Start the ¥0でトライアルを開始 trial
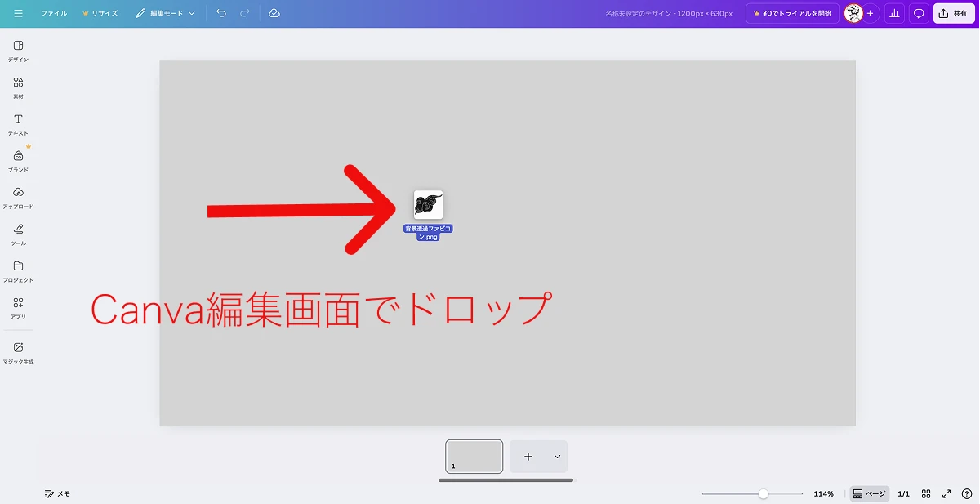Image resolution: width=980 pixels, height=504 pixels. pos(791,13)
